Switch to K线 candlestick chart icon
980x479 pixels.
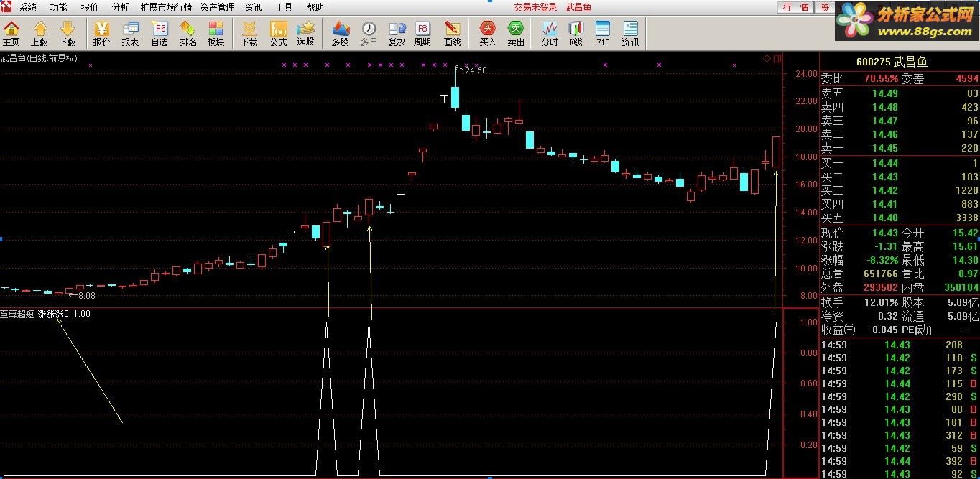click(575, 34)
